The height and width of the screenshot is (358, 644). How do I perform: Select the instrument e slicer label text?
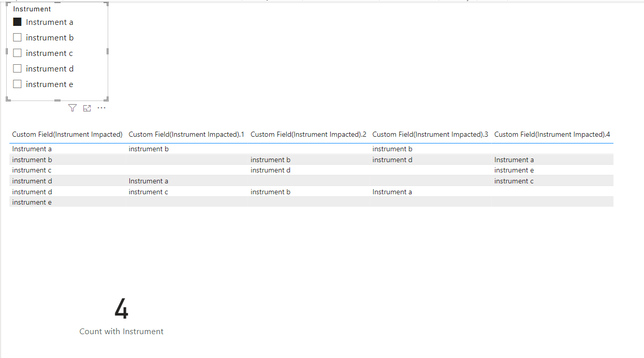coord(50,84)
